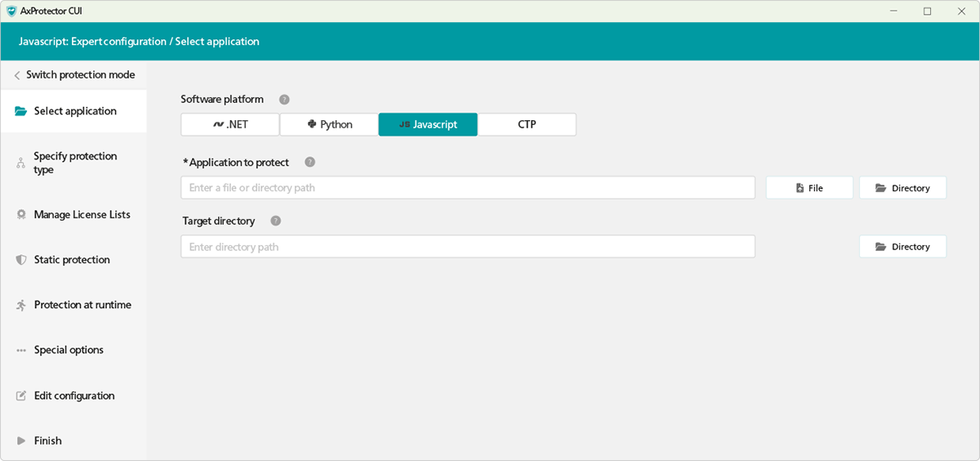Open the Specify protection type step
The height and width of the screenshot is (461, 980).
pos(75,163)
